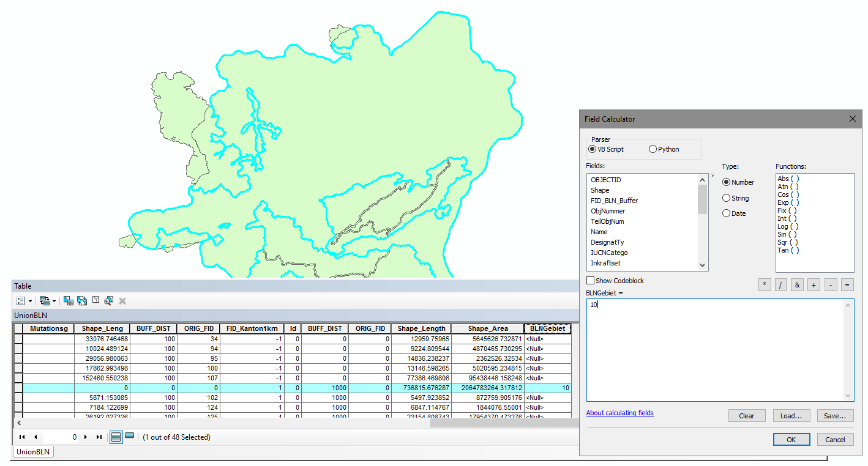Click the Switch Selection icon

pos(82,301)
